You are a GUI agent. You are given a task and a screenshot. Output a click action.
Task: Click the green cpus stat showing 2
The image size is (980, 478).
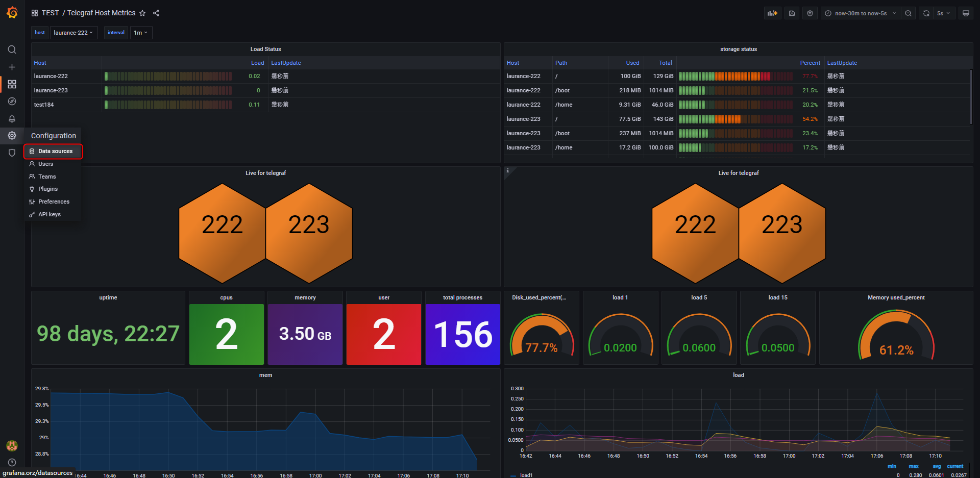point(227,334)
